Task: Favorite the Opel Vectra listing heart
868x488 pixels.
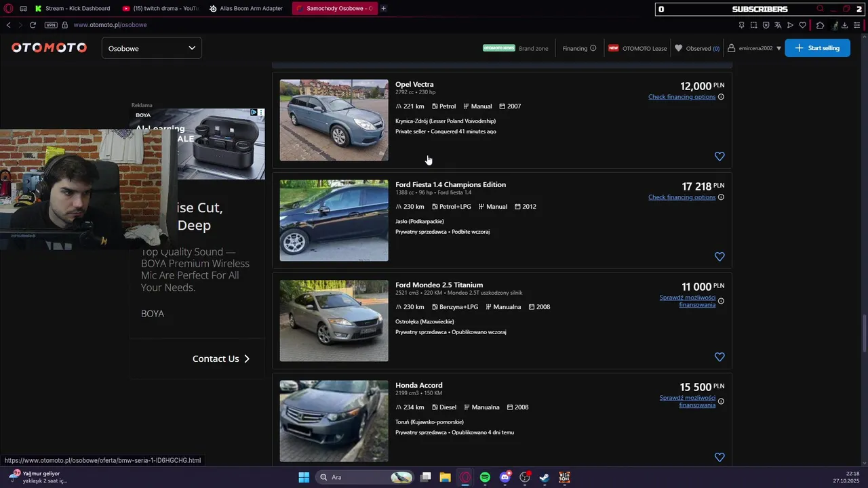Action: click(719, 157)
